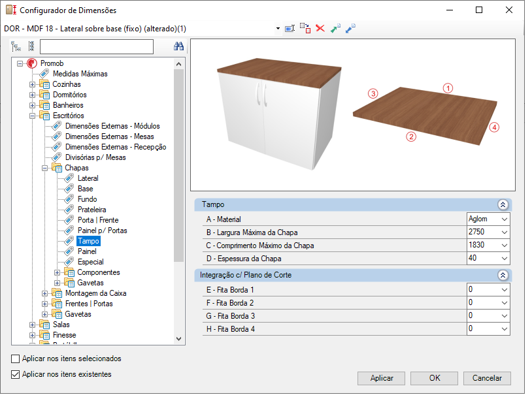Expand the Cozinhas folder
532x399 pixels.
click(x=32, y=84)
